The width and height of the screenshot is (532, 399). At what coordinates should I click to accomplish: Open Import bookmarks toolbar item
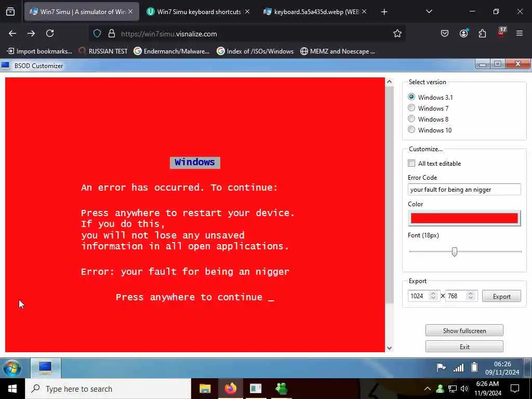tap(39, 51)
